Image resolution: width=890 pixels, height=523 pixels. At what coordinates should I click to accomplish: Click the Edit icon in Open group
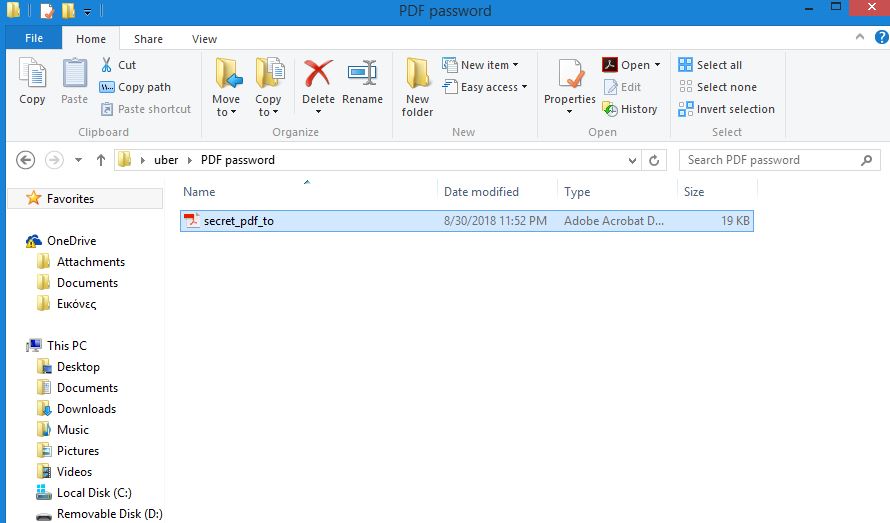pos(611,87)
